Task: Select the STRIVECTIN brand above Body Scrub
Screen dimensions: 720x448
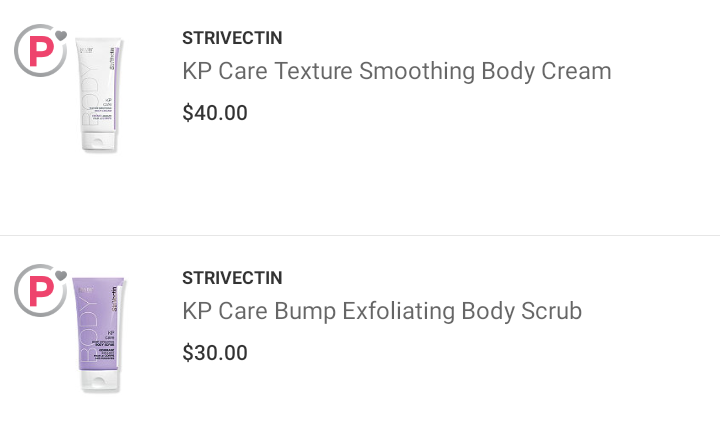Action: point(232,278)
